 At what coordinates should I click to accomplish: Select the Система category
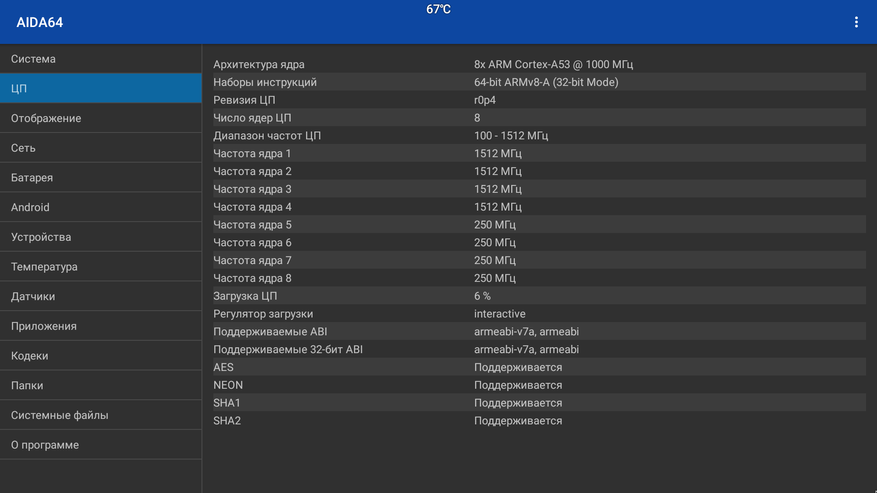tap(101, 59)
